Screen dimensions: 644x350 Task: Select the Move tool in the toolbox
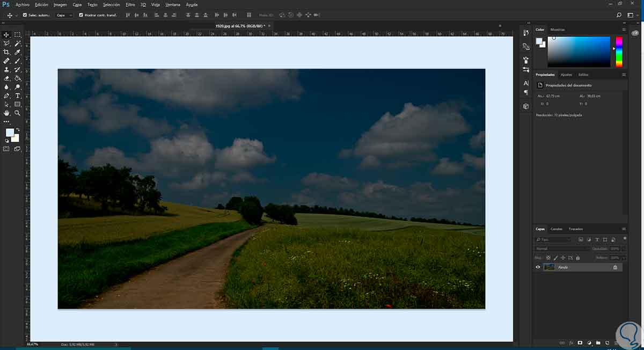click(6, 34)
